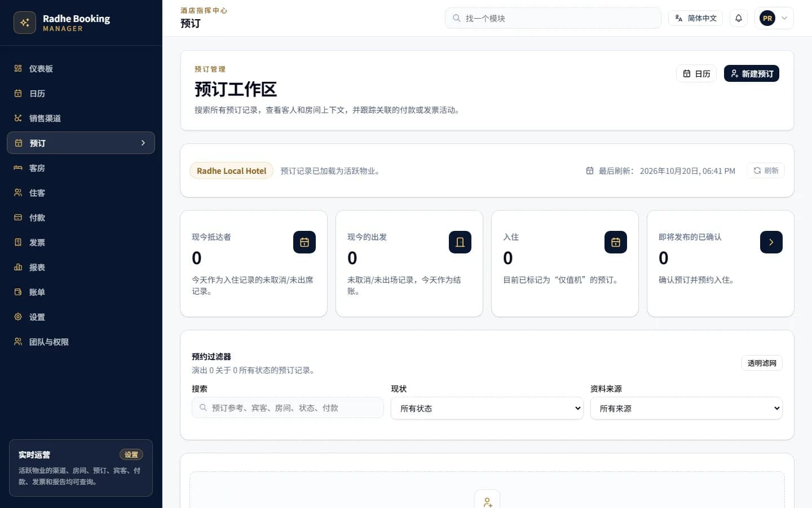
Task: Open 设置 in the sidebar menu
Action: (x=81, y=317)
